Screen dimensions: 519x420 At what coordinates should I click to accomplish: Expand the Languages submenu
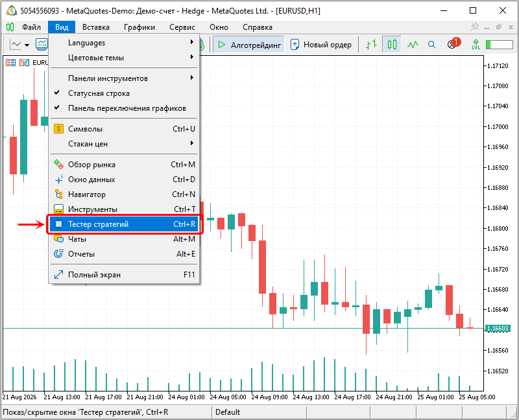pyautogui.click(x=125, y=42)
